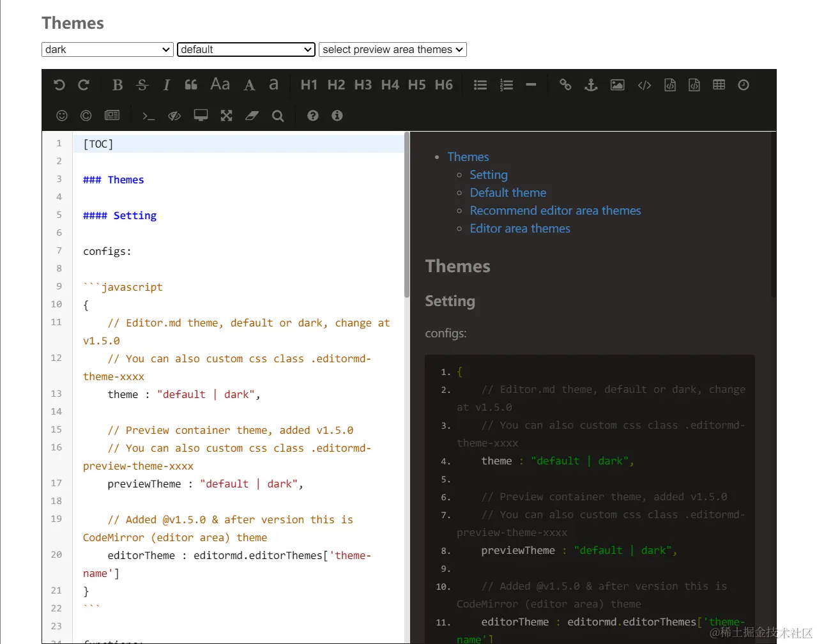Insert H2 heading
This screenshot has height=644, width=817.
coord(336,85)
